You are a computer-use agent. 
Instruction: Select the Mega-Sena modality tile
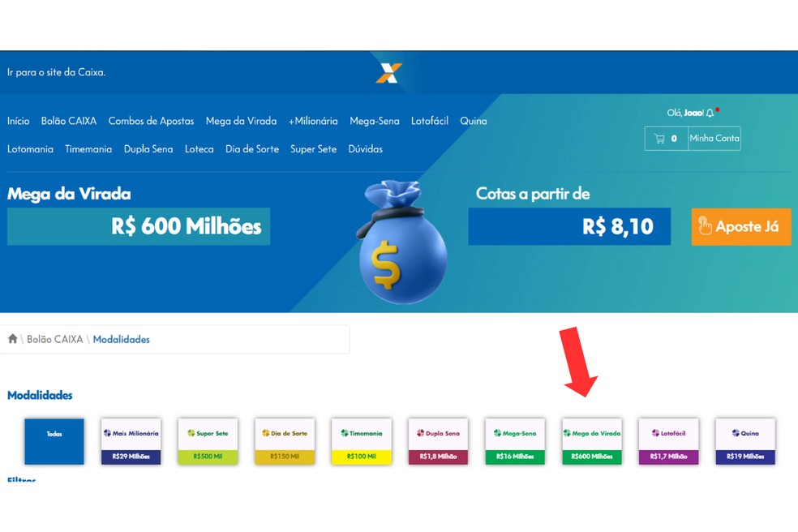pos(515,441)
